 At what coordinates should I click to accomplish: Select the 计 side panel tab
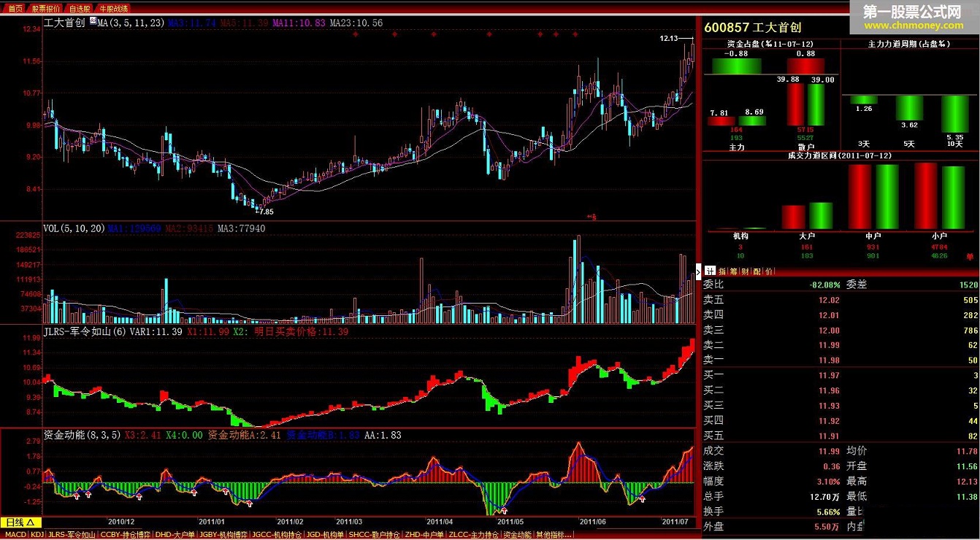point(711,271)
